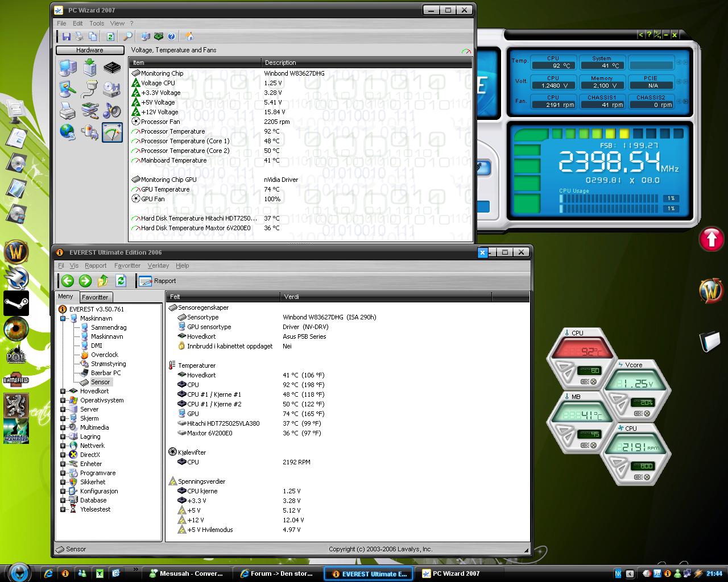This screenshot has width=728, height=582.
Task: Open the Printer icon in Hardware panel
Action: click(x=68, y=110)
